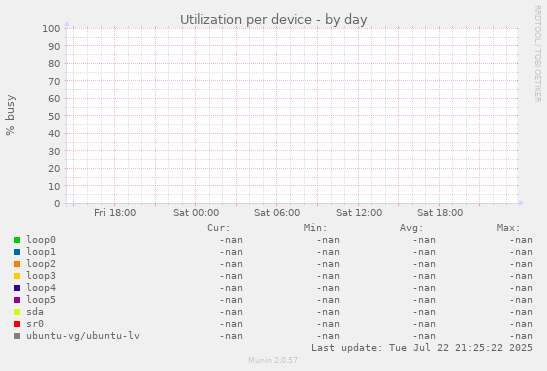Click the yellow loop3 color swatch
The width and height of the screenshot is (547, 371).
pos(17,276)
